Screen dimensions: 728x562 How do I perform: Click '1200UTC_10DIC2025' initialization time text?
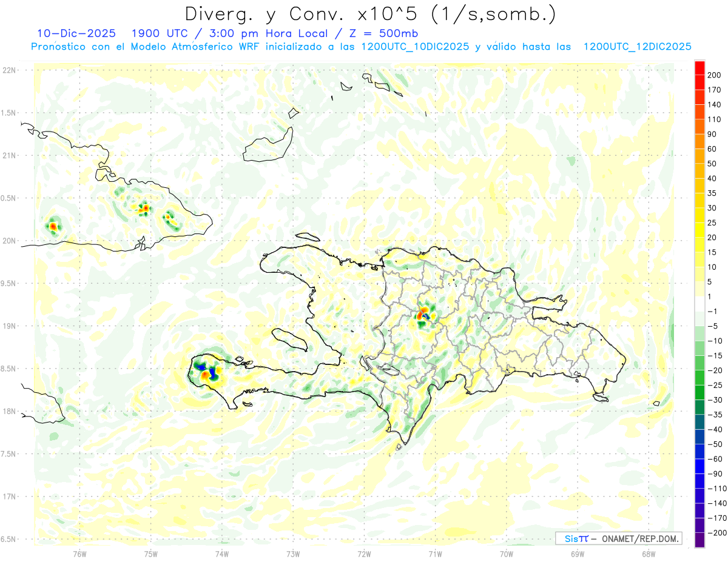point(415,47)
